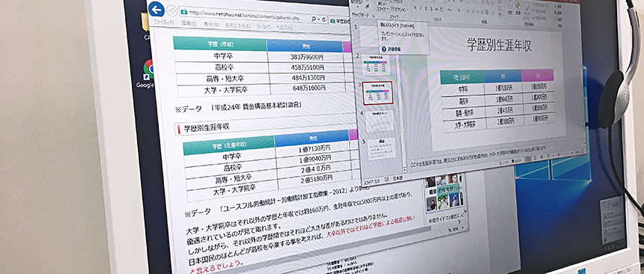Click the spell check icon in status bar
The height and width of the screenshot is (274, 644).
(x=386, y=179)
